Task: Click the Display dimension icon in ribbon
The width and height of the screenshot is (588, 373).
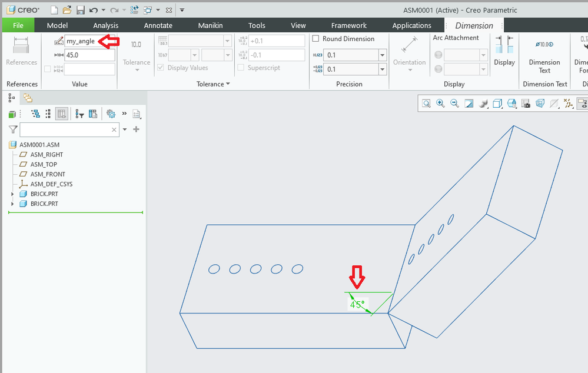Action: (504, 50)
